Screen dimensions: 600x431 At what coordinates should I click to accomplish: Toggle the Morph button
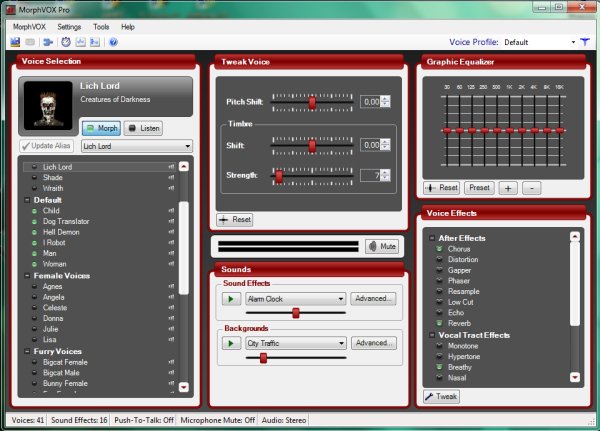[x=101, y=128]
